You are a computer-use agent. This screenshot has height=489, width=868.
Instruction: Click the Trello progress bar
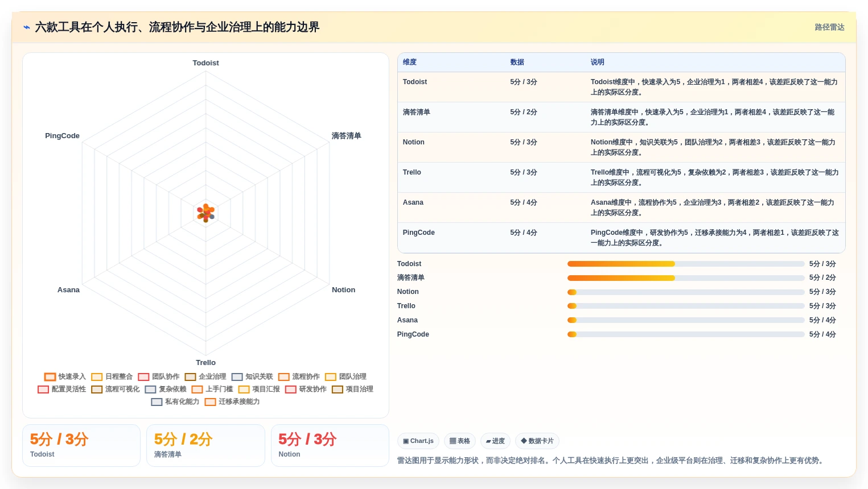686,306
